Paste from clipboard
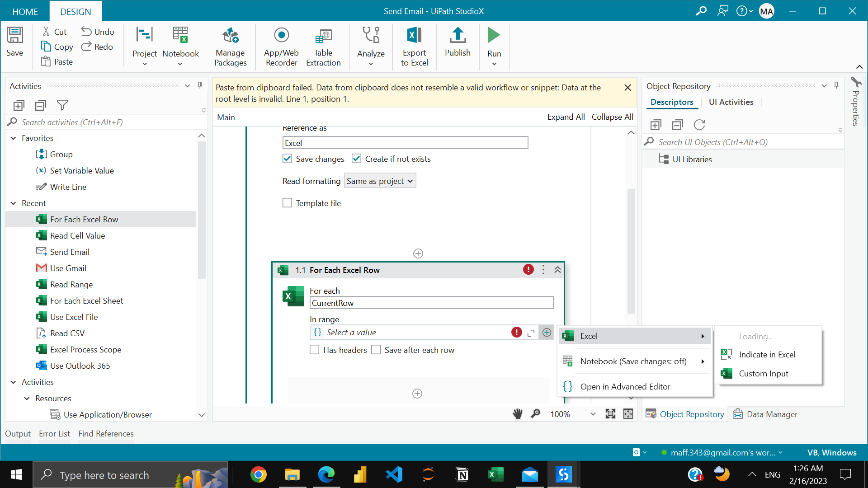Viewport: 868px width, 488px height. pos(57,61)
